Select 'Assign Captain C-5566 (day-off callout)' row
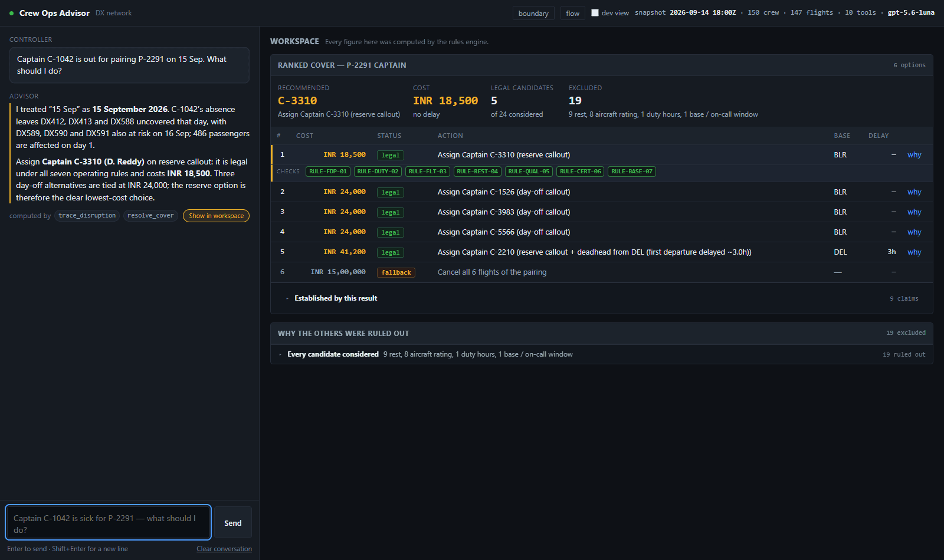 (x=602, y=232)
